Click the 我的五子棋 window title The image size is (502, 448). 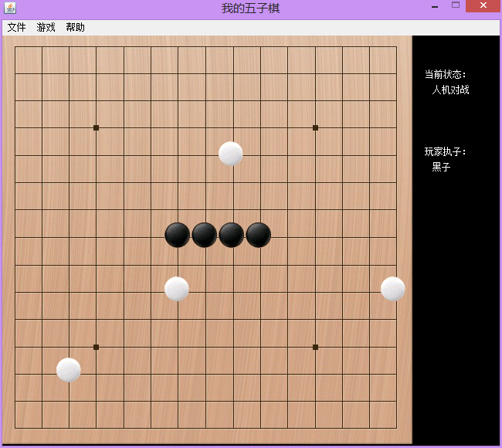tap(251, 8)
